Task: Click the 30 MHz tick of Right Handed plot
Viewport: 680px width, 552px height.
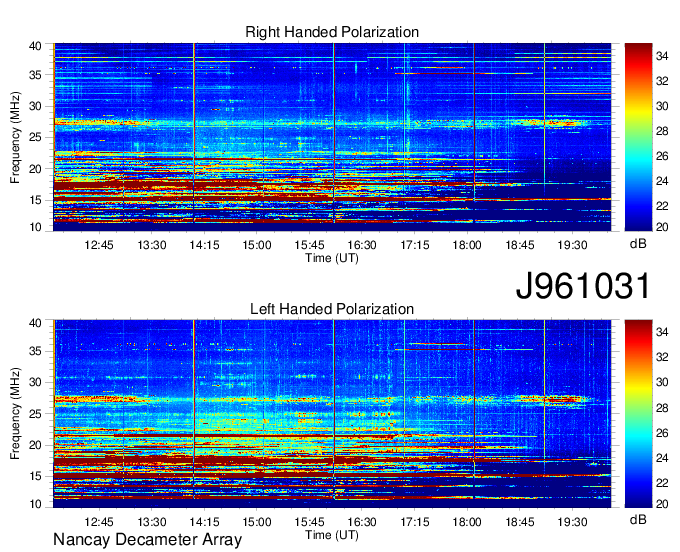Action: click(x=36, y=106)
